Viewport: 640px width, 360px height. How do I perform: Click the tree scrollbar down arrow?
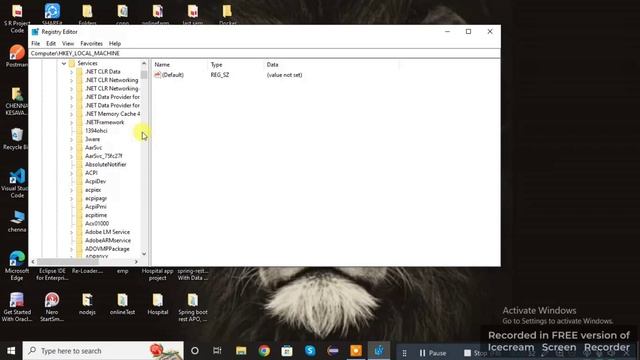point(144,254)
